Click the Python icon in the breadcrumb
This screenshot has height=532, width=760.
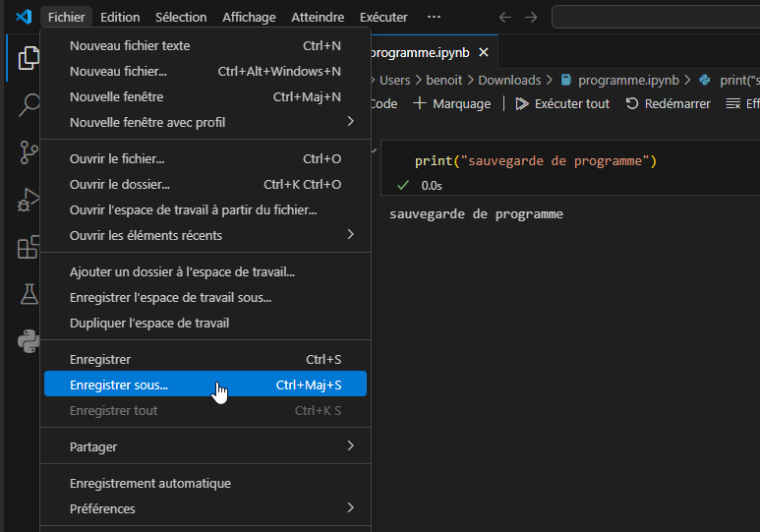click(705, 80)
